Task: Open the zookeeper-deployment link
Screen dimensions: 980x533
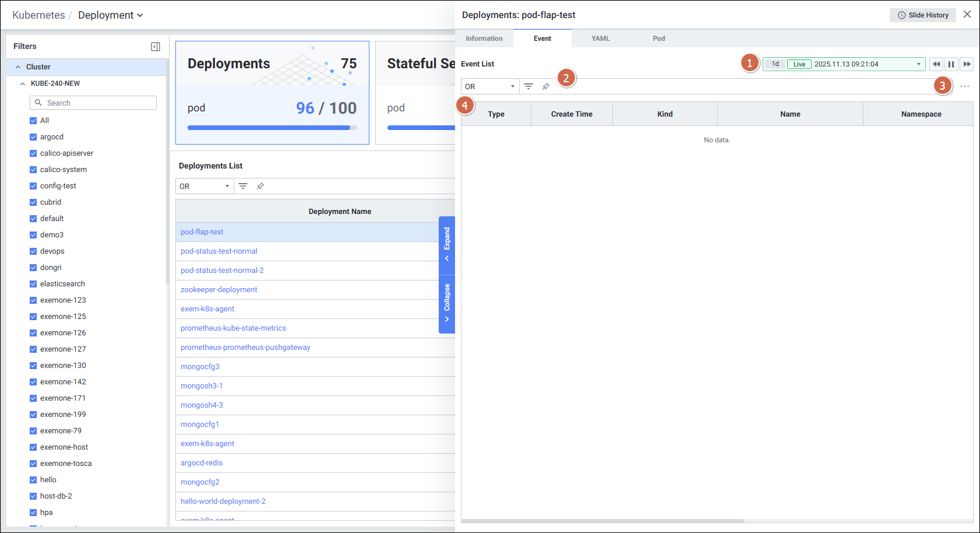Action: click(218, 290)
